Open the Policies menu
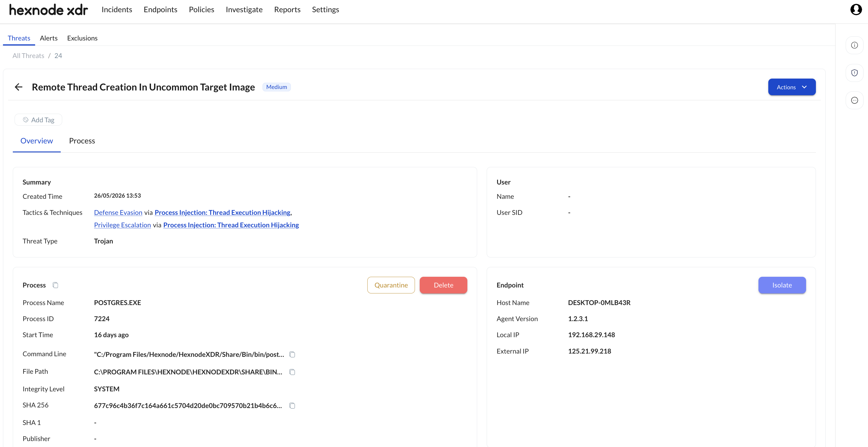 click(201, 10)
